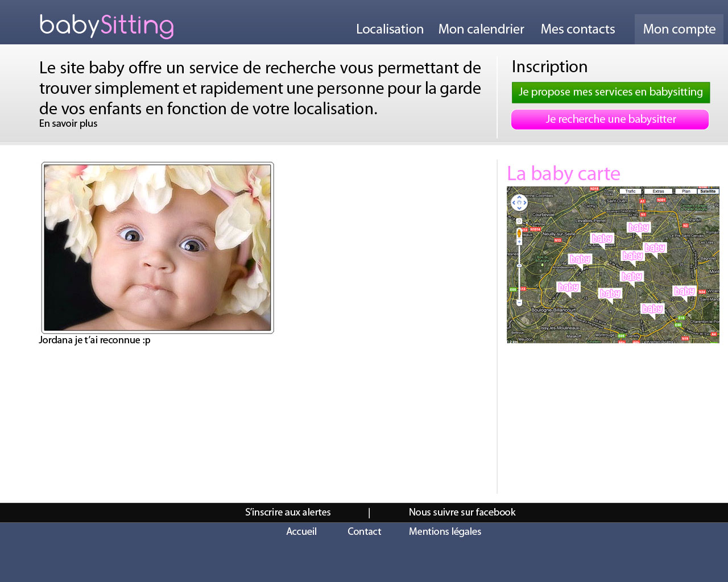Click the babySitting logo
This screenshot has height=582, width=728.
pos(106,26)
